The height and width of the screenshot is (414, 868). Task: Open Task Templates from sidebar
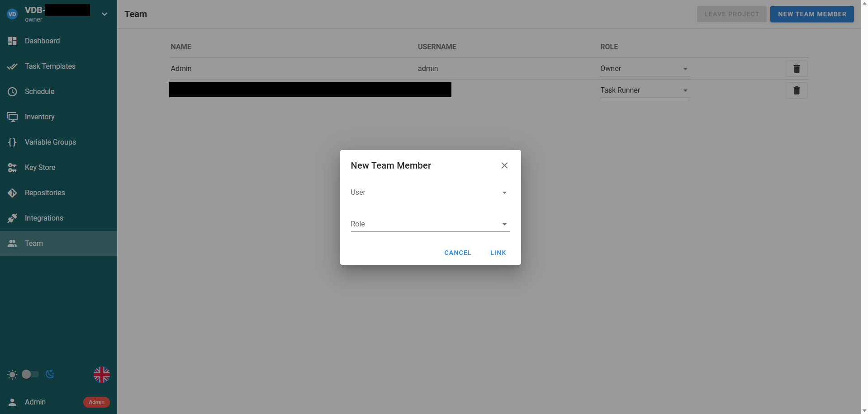click(50, 66)
